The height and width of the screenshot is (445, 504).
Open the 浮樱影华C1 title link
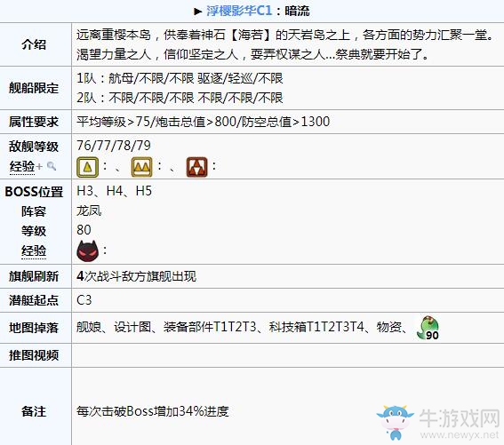click(x=239, y=11)
